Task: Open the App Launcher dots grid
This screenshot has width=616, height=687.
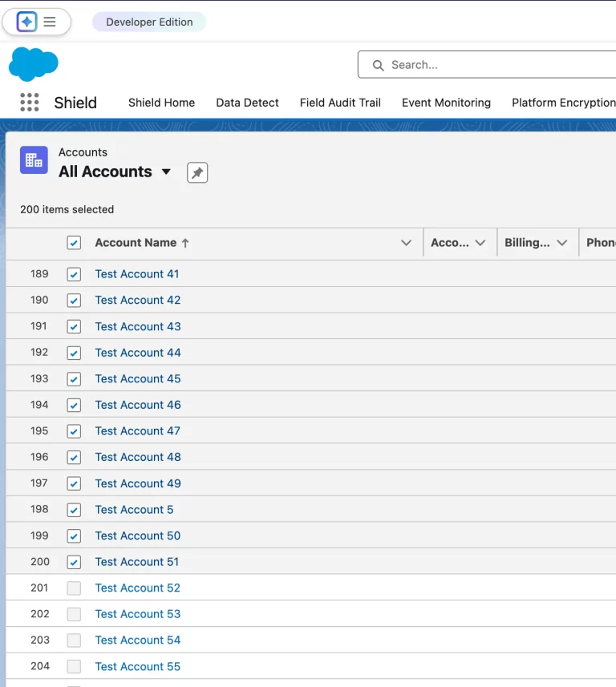Action: (x=30, y=103)
